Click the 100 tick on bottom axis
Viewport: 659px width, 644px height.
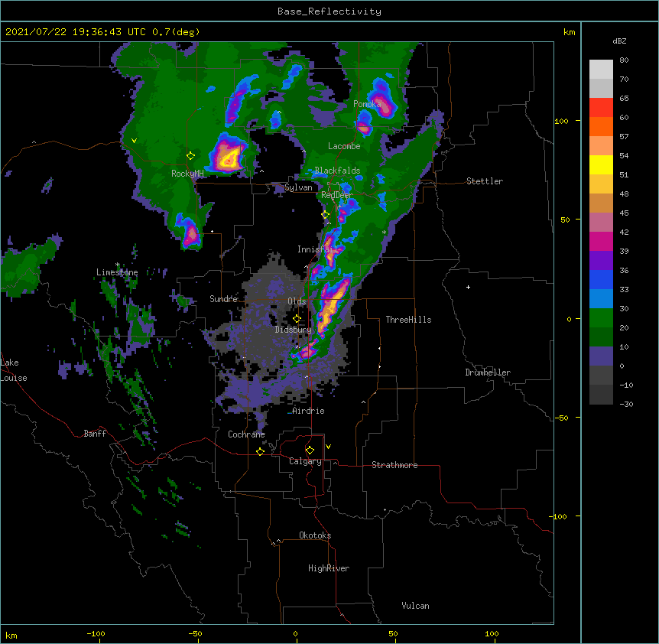click(492, 633)
